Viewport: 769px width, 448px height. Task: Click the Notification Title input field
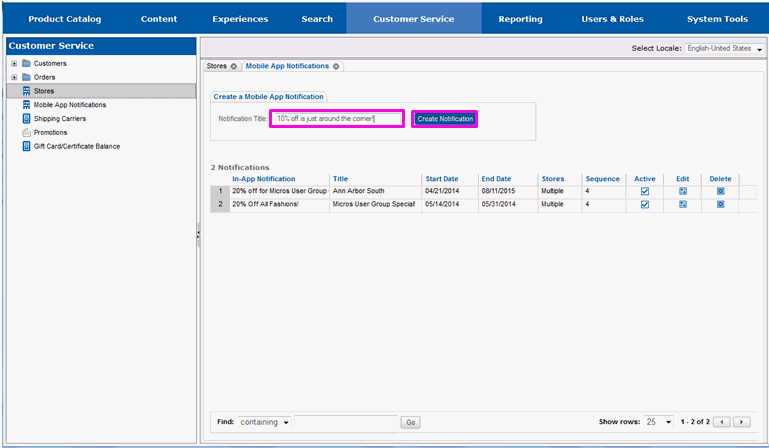[x=337, y=119]
